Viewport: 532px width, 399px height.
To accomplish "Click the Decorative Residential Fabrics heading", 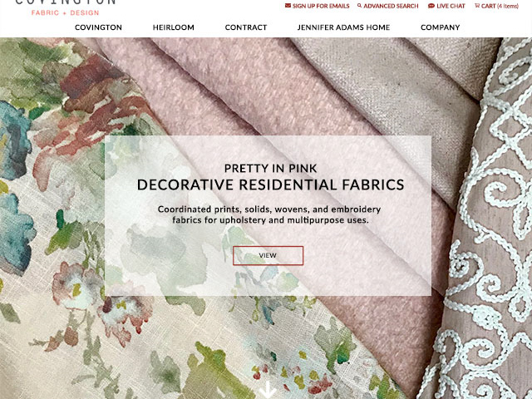I will point(270,185).
